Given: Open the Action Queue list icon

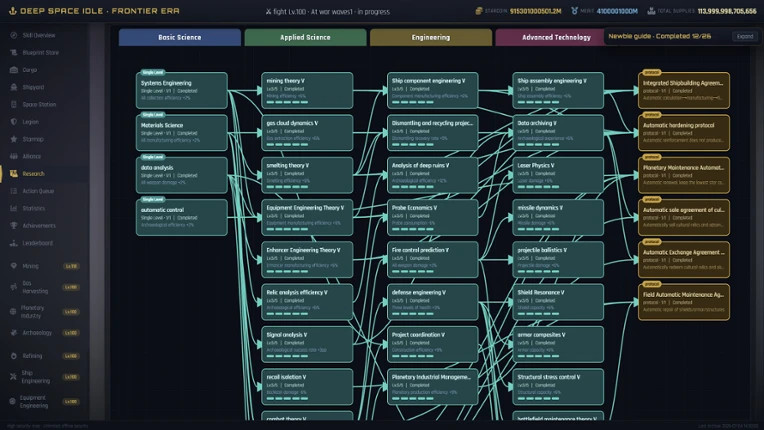Looking at the screenshot, I should [14, 191].
